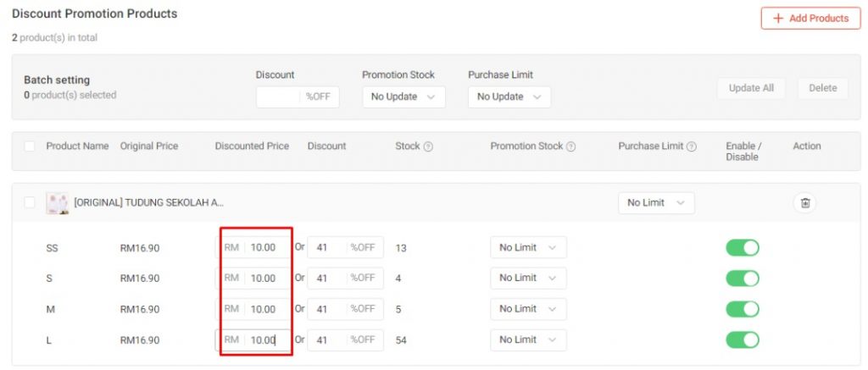868x370 pixels.
Task: Click the Purchase Limit help icon
Action: (x=692, y=146)
